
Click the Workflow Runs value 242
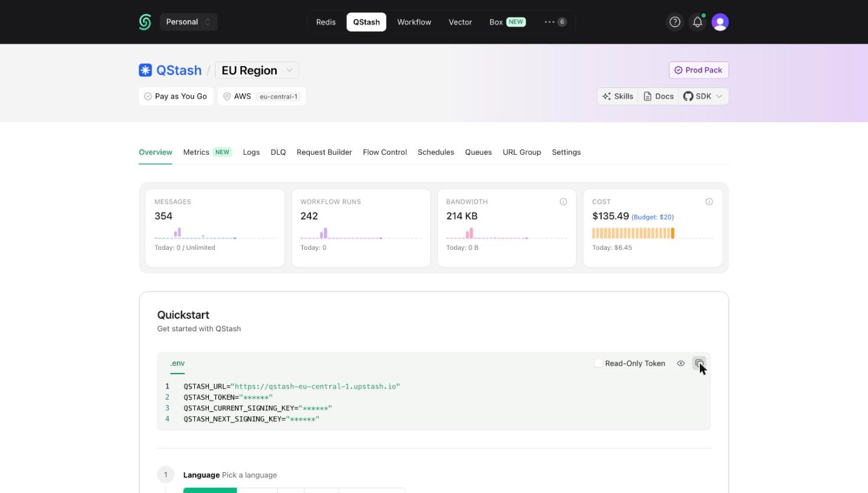click(309, 216)
